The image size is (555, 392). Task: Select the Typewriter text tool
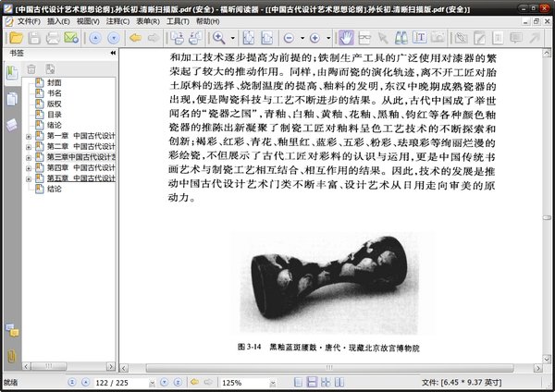coord(419,38)
